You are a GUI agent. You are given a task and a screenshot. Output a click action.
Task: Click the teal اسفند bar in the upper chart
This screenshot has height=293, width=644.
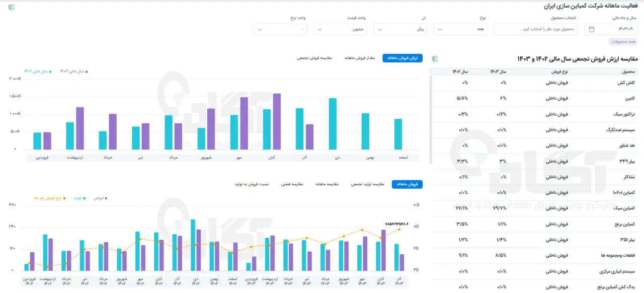398,134
